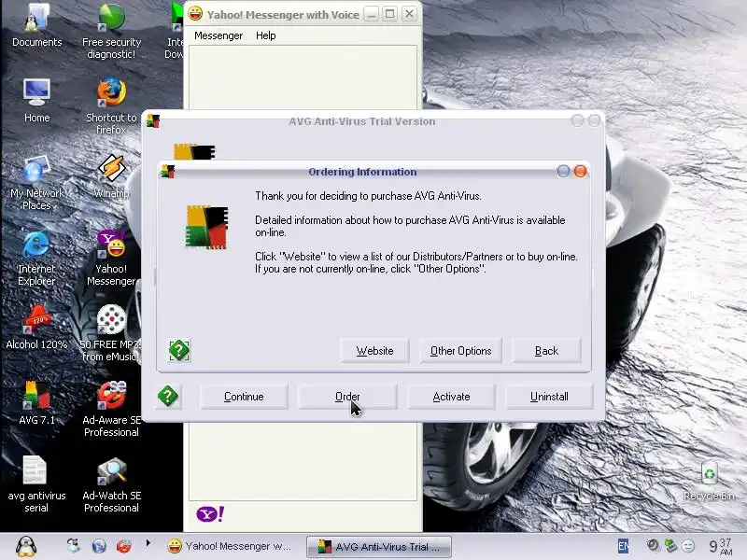Click the system tray clock
Viewport: 747px width, 560px height.
tap(720, 546)
